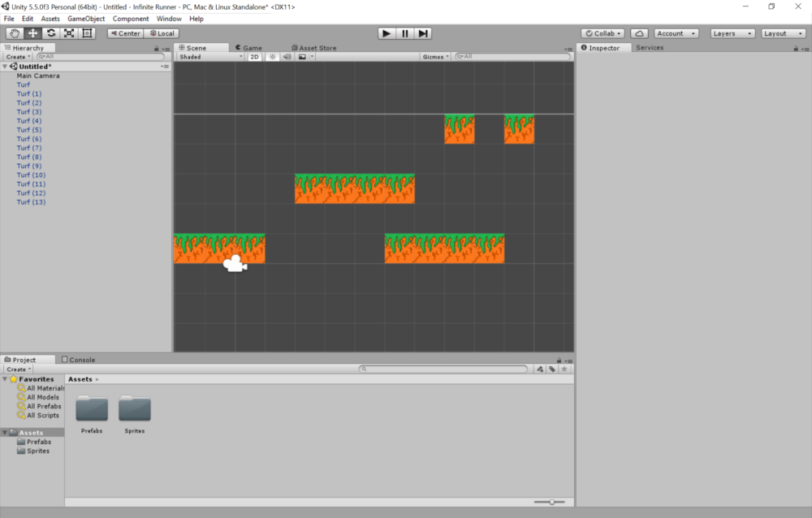Select the Rect transform tool

[88, 33]
